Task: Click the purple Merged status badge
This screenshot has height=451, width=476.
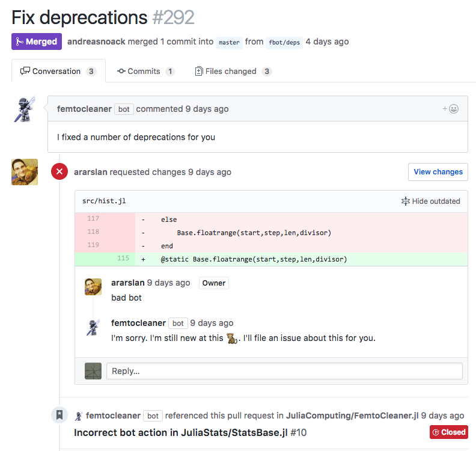Action: (37, 41)
